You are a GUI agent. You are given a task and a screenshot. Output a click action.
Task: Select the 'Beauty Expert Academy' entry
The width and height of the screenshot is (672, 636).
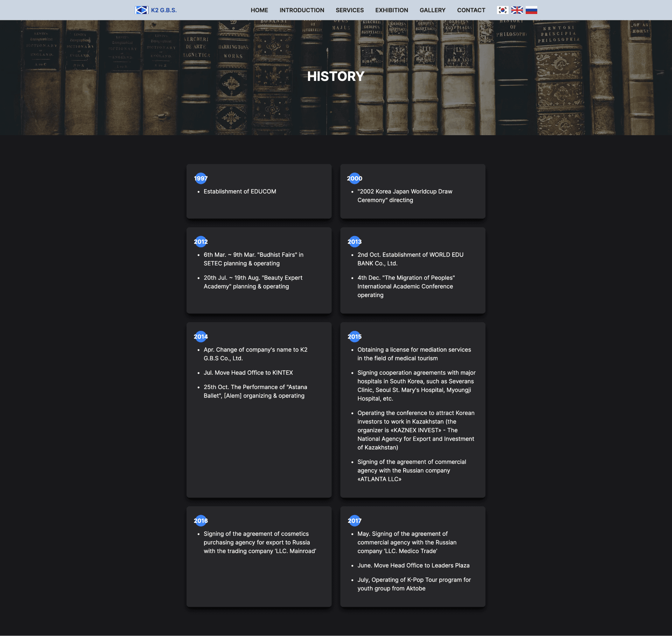click(253, 282)
